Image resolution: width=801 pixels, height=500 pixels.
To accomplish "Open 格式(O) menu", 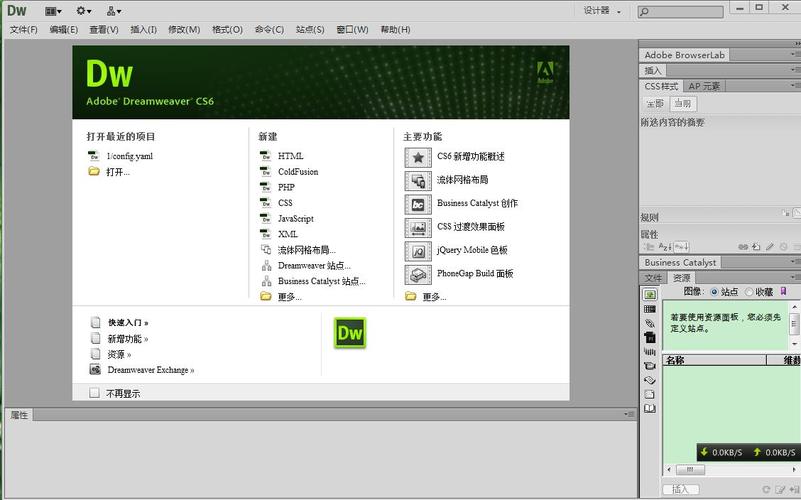I will click(227, 30).
